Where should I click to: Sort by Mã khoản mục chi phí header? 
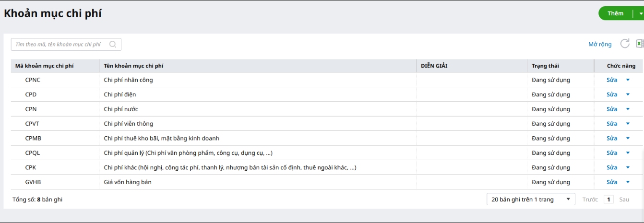(44, 66)
